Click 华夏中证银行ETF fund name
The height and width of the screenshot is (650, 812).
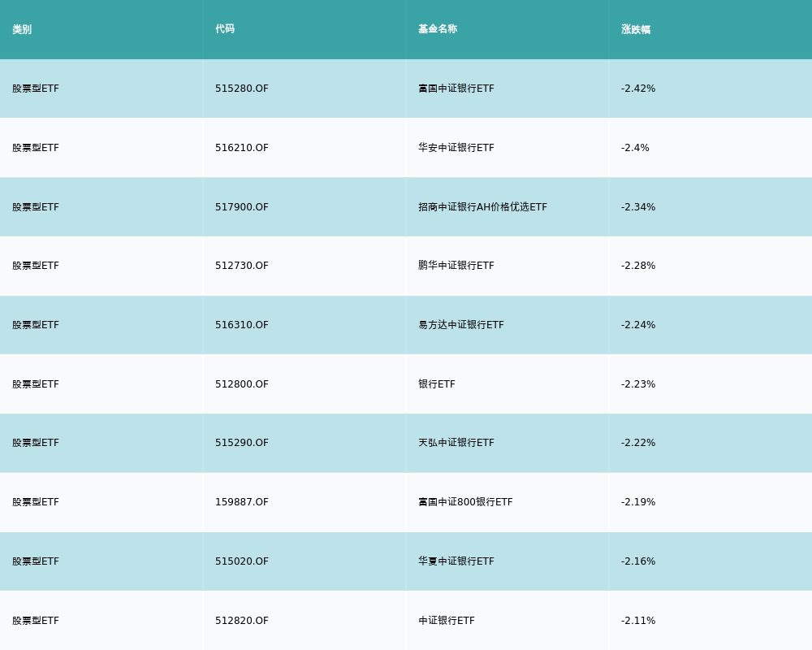pyautogui.click(x=456, y=561)
